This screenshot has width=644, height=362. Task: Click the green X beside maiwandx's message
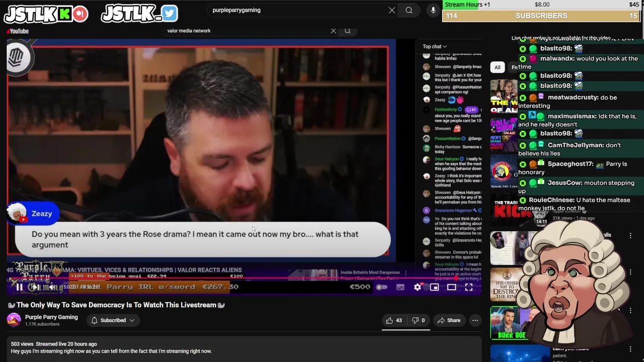click(523, 59)
